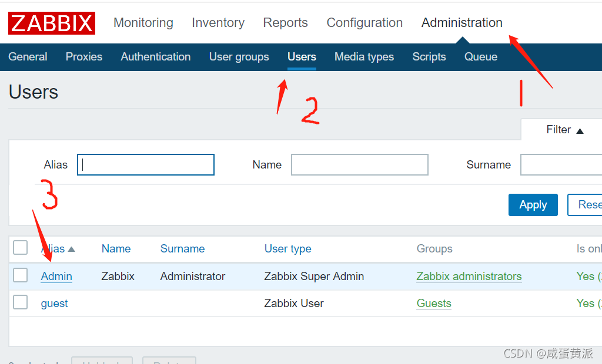Open Zabbix administrators group link
Viewport: 602px width, 364px height.
click(x=469, y=276)
